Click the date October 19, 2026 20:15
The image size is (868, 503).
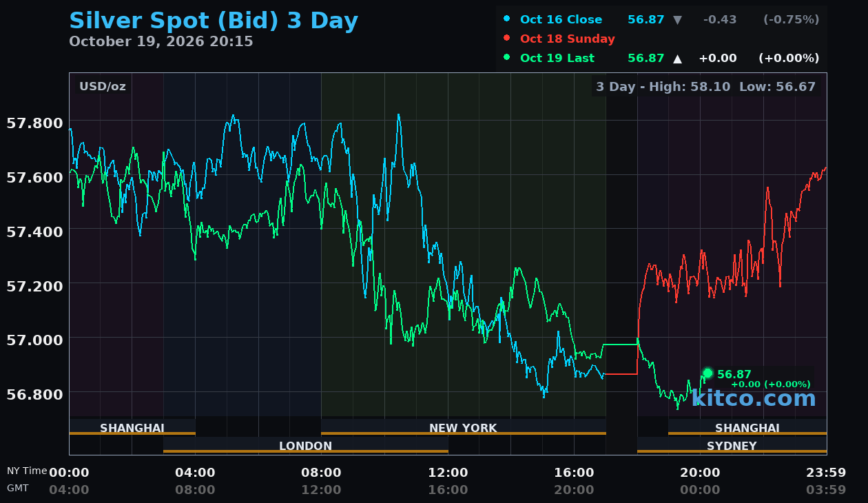[161, 41]
